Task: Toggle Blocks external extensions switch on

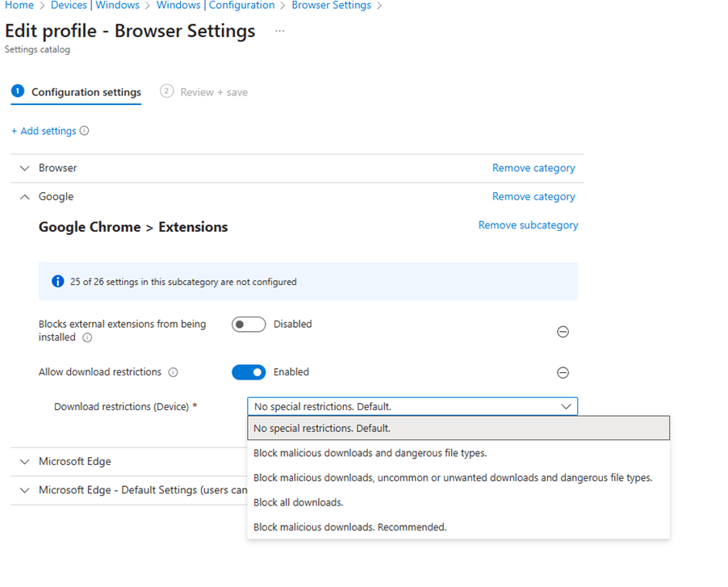Action: [249, 325]
